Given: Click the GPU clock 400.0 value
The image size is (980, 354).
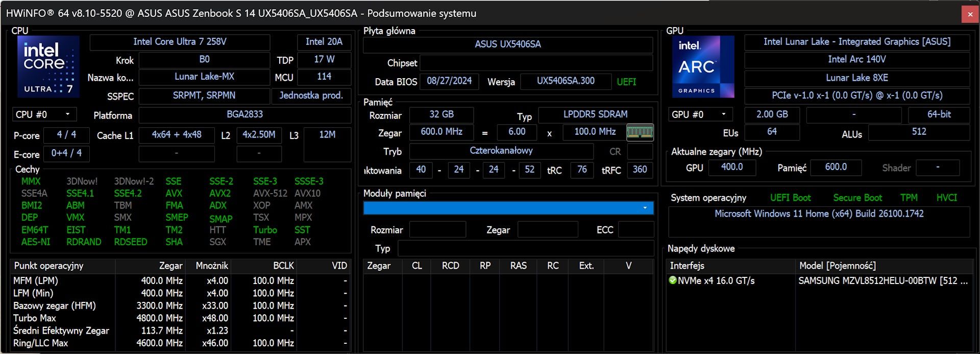Looking at the screenshot, I should (x=732, y=167).
